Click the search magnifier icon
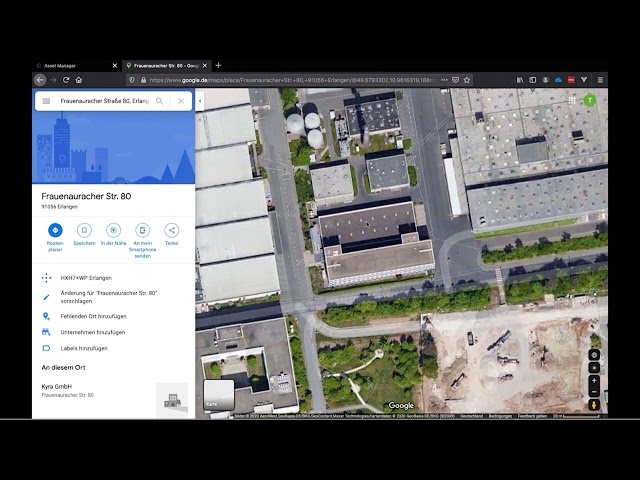 click(x=159, y=101)
